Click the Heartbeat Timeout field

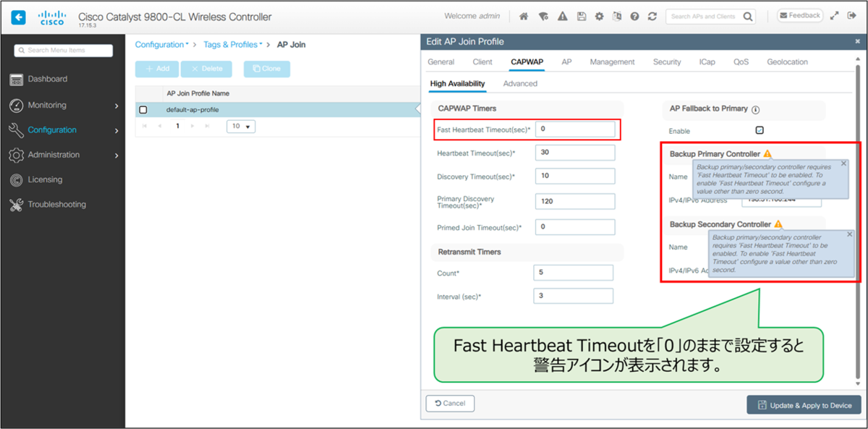pos(575,153)
